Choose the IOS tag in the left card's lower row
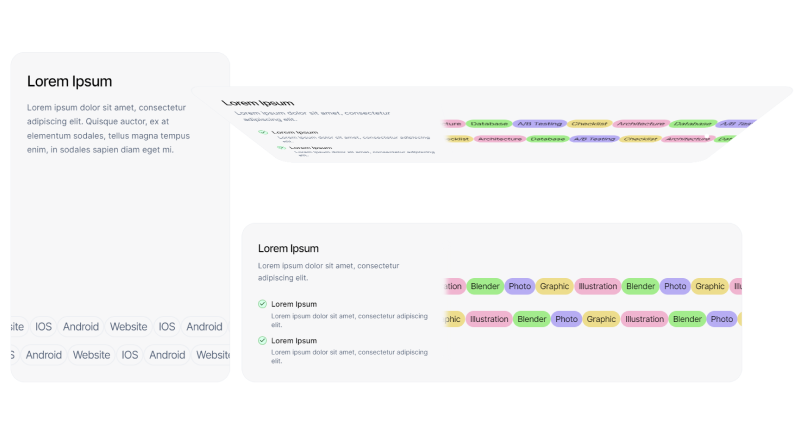Screen dimensions: 800x438 pos(130,355)
